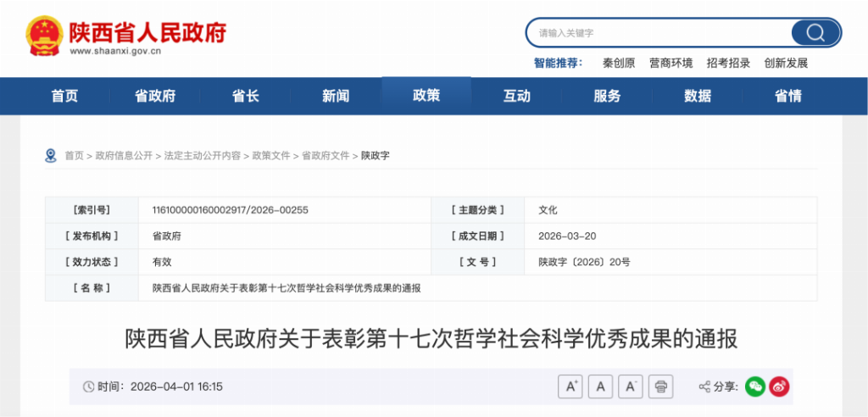This screenshot has height=417, width=868.
Task: Click the breadcrumb location pin icon
Action: click(51, 155)
